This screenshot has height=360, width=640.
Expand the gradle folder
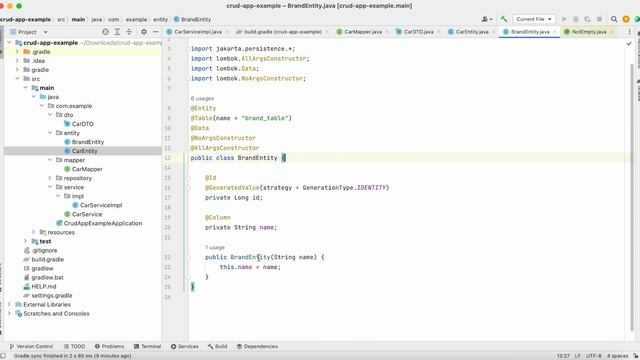[18, 70]
